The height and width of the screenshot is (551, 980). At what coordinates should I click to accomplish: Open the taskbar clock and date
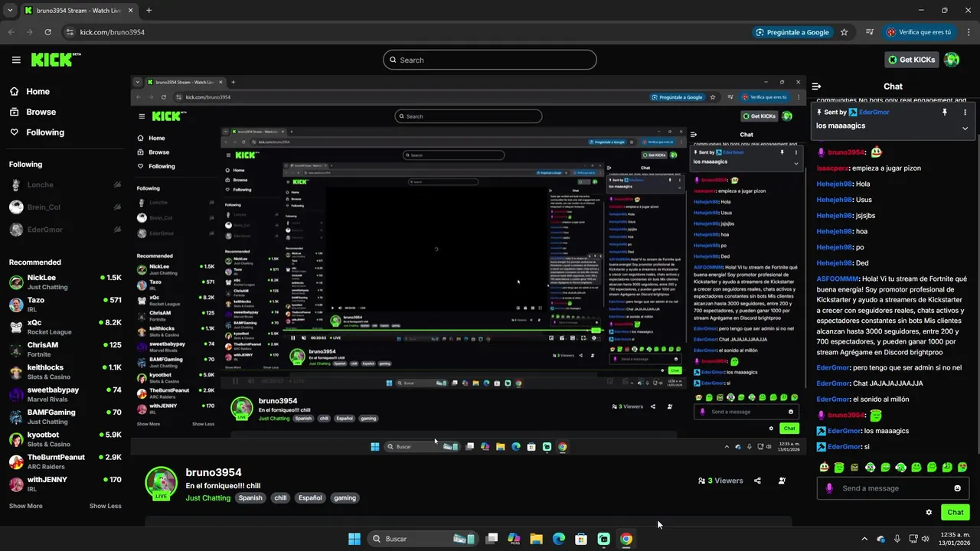pyautogui.click(x=955, y=539)
